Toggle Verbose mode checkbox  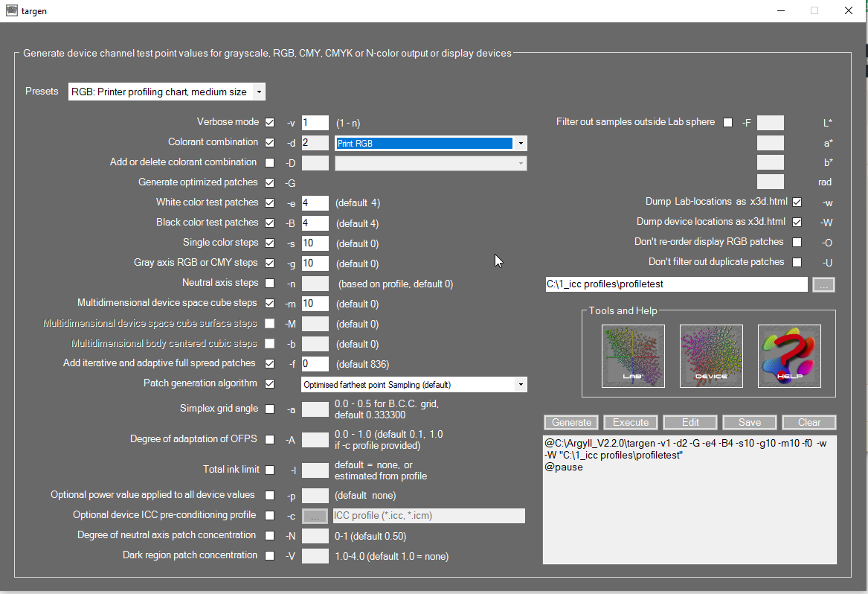click(x=269, y=122)
